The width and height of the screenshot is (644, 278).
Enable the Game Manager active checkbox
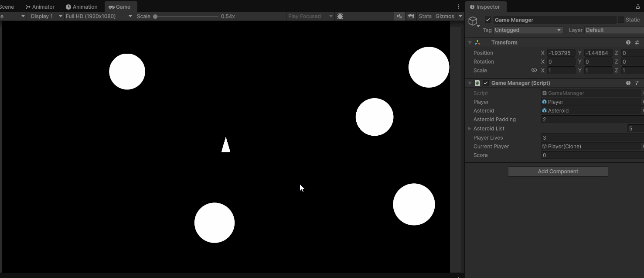click(488, 20)
